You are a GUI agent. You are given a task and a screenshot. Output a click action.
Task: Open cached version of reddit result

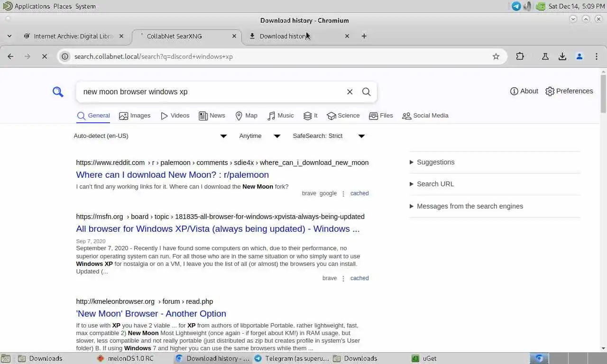(x=359, y=193)
